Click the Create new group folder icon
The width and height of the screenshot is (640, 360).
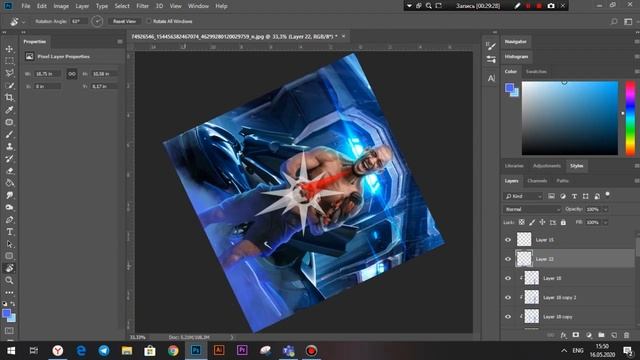coord(601,335)
